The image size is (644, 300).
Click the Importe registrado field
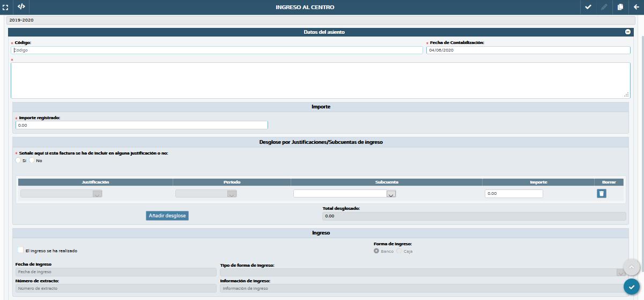click(x=142, y=125)
